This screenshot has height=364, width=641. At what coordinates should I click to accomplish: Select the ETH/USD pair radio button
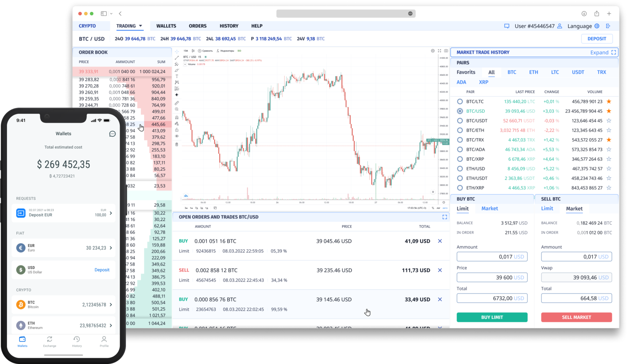point(460,168)
